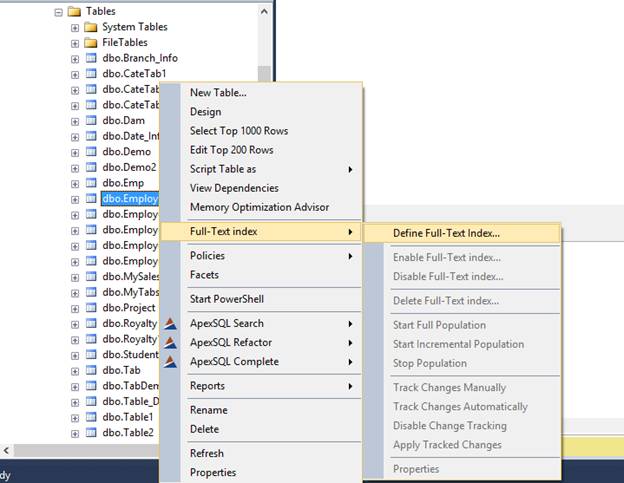Screen dimensions: 624x483
Task: Click the ApexSQL Refactor logo icon
Action: [x=170, y=343]
